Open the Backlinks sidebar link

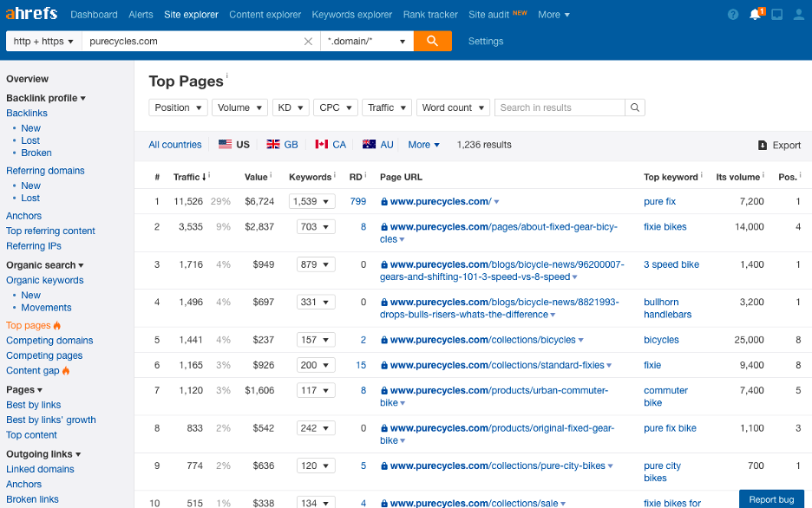pyautogui.click(x=27, y=113)
